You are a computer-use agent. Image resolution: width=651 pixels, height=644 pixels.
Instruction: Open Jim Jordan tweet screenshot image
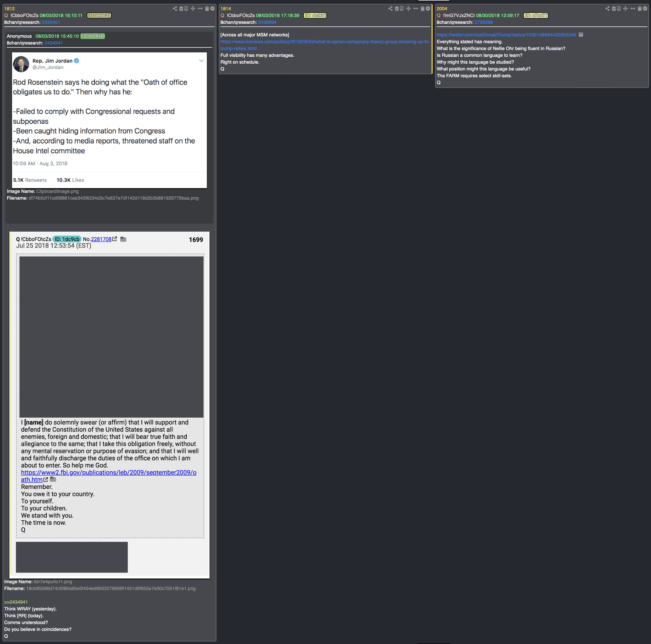pos(109,120)
